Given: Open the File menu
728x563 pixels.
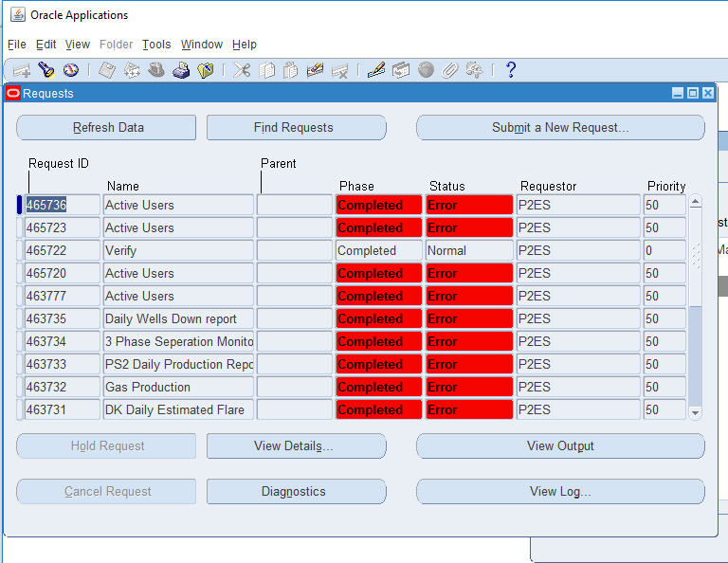Looking at the screenshot, I should 17,45.
